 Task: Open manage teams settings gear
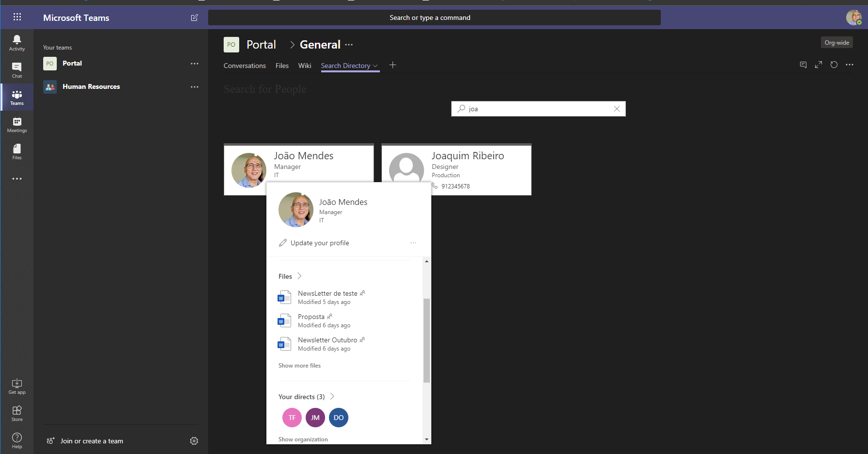click(194, 441)
